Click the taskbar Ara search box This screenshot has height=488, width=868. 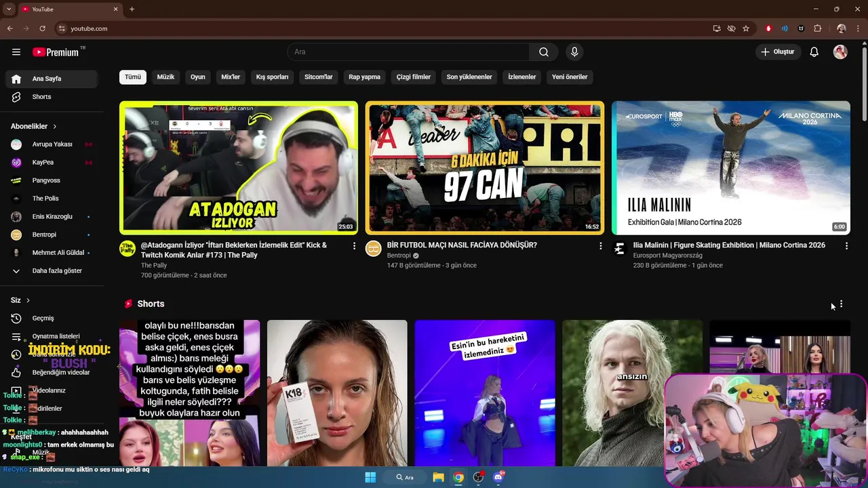[x=405, y=477]
